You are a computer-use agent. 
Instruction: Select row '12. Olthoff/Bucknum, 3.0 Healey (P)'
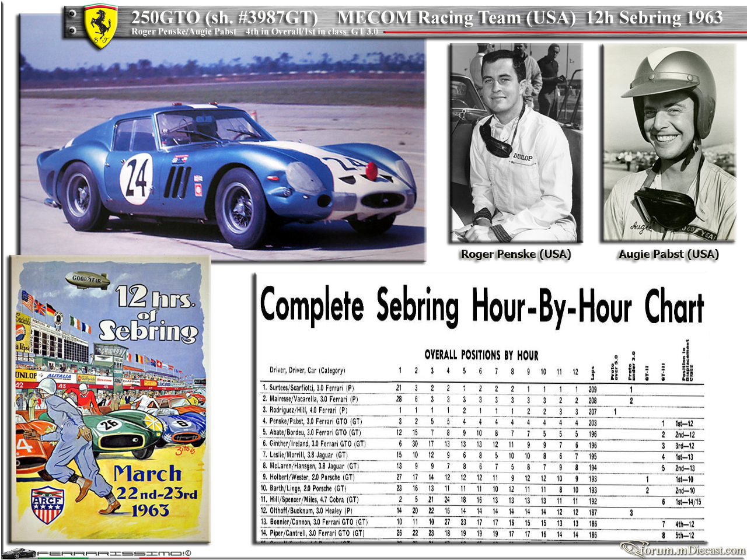[482, 511]
